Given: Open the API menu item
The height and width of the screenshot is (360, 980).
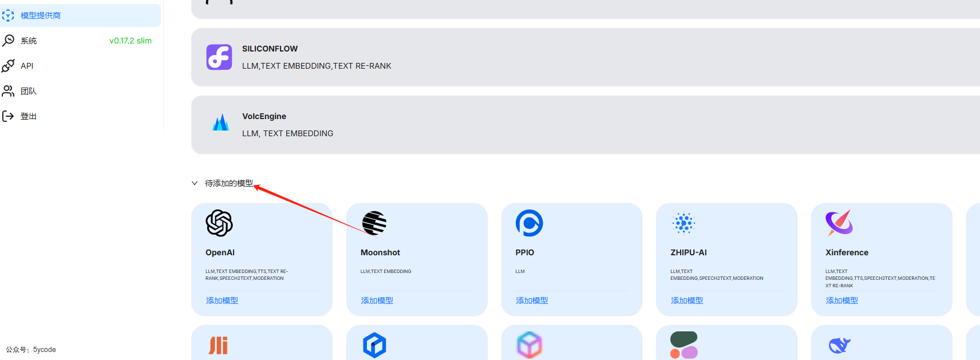Looking at the screenshot, I should pos(80,66).
